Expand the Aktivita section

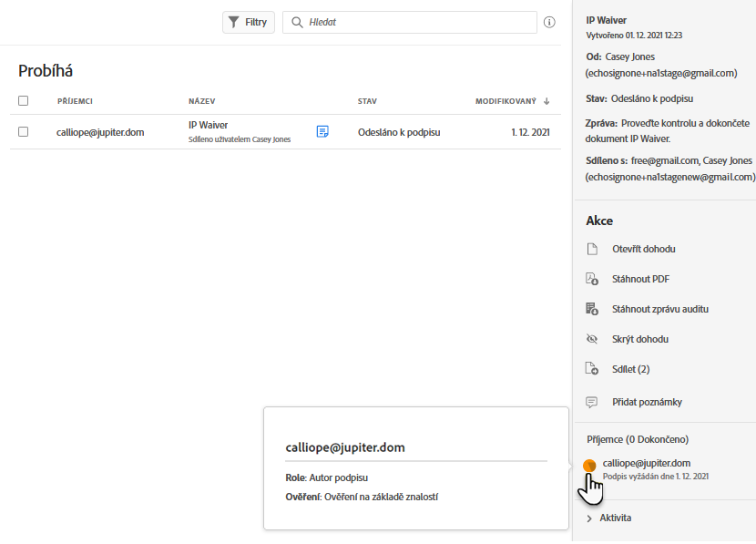point(609,518)
